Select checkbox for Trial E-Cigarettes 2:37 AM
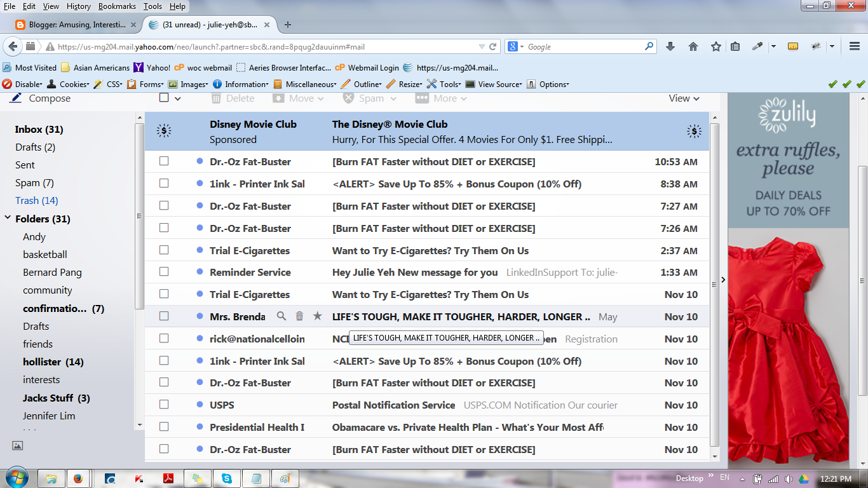This screenshot has height=488, width=868. (x=164, y=250)
